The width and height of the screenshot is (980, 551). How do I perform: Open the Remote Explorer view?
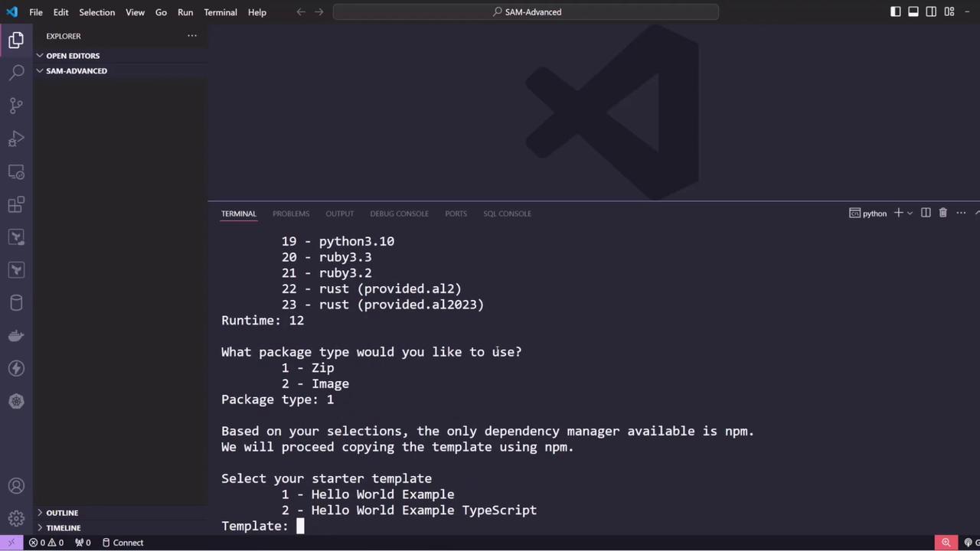coord(16,171)
